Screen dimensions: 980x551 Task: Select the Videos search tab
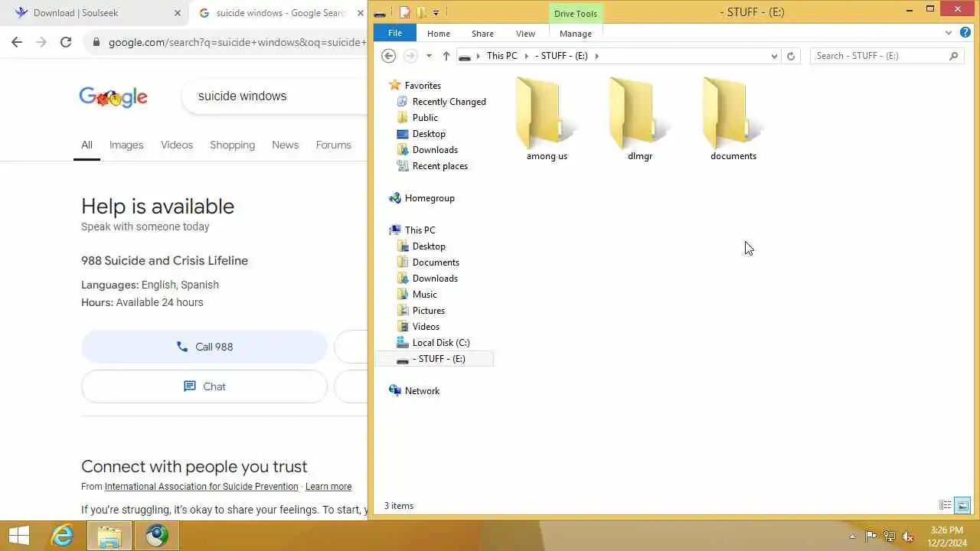pos(177,145)
